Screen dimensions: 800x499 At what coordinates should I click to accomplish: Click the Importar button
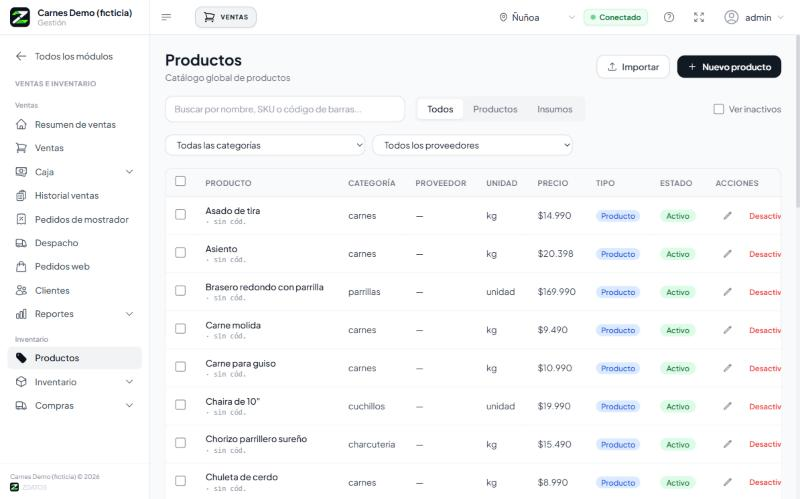coord(633,67)
